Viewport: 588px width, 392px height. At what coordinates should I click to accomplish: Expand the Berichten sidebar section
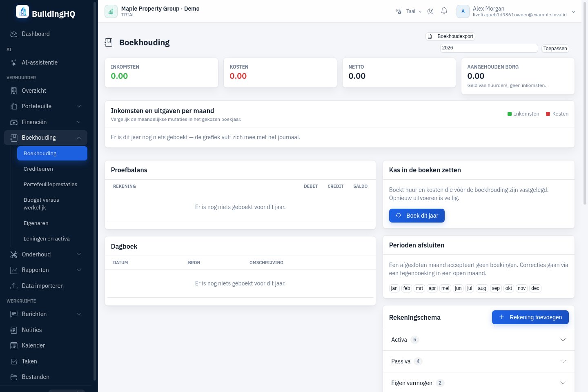[46, 314]
